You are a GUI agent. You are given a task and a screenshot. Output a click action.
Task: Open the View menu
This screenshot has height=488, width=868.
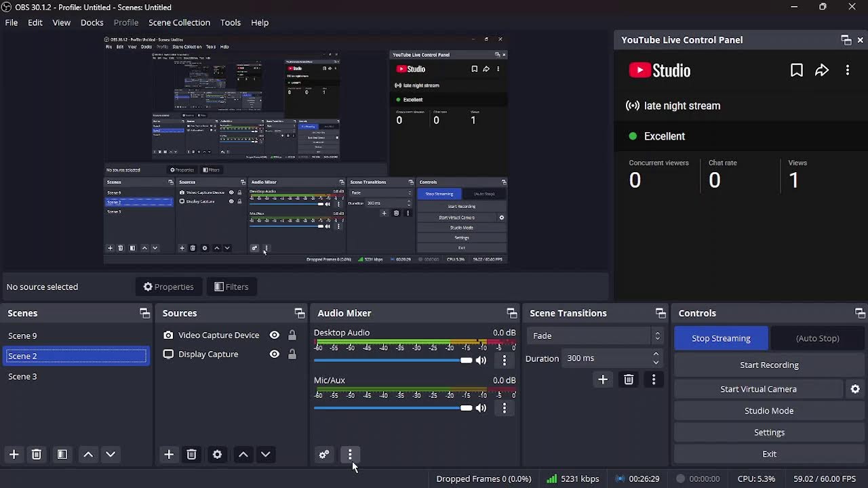pos(62,22)
